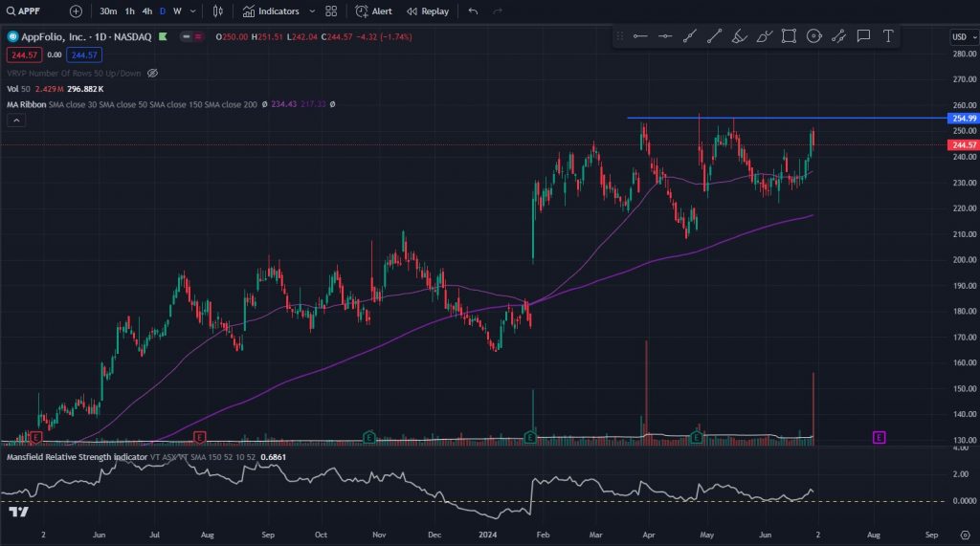
Task: Start bar Replay mode
Action: tap(427, 11)
